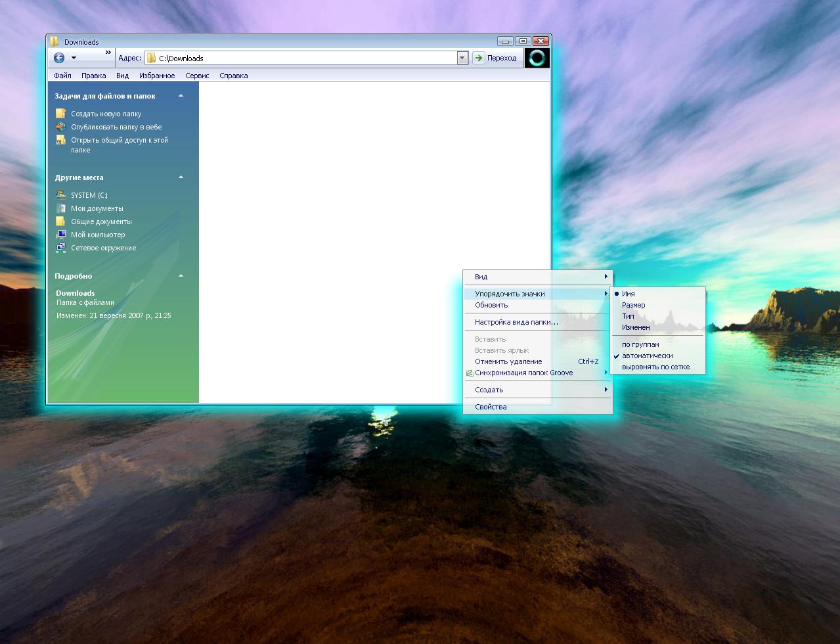Open the Файл menu
840x644 pixels.
click(62, 76)
